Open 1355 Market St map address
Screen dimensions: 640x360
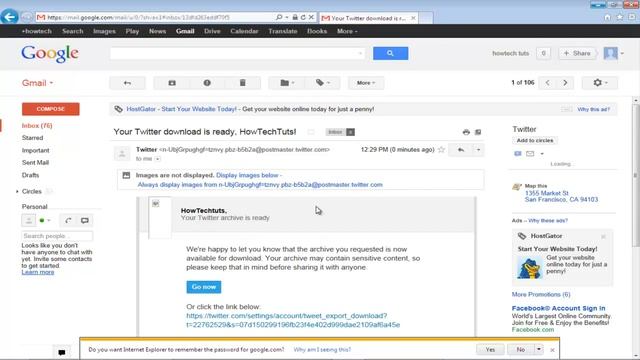coord(561,196)
